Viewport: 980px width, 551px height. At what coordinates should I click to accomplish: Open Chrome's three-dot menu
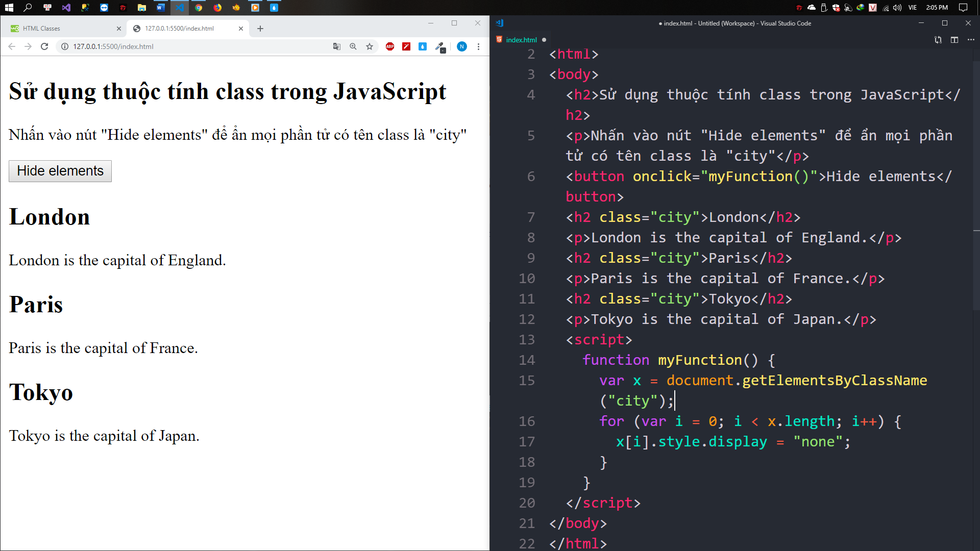(478, 46)
